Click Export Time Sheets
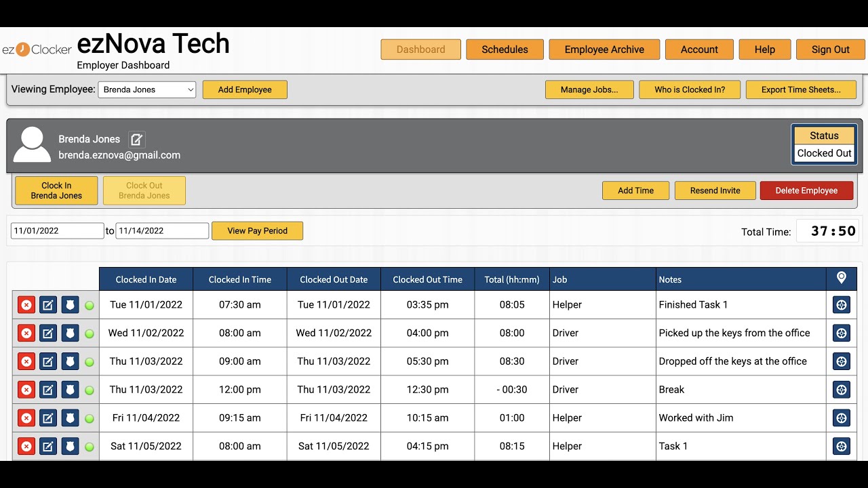This screenshot has height=488, width=868. point(801,89)
